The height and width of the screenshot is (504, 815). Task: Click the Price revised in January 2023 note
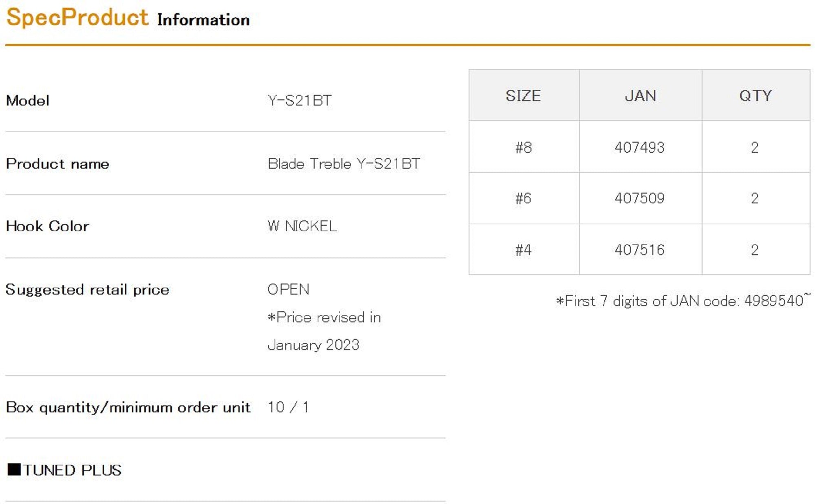click(324, 331)
